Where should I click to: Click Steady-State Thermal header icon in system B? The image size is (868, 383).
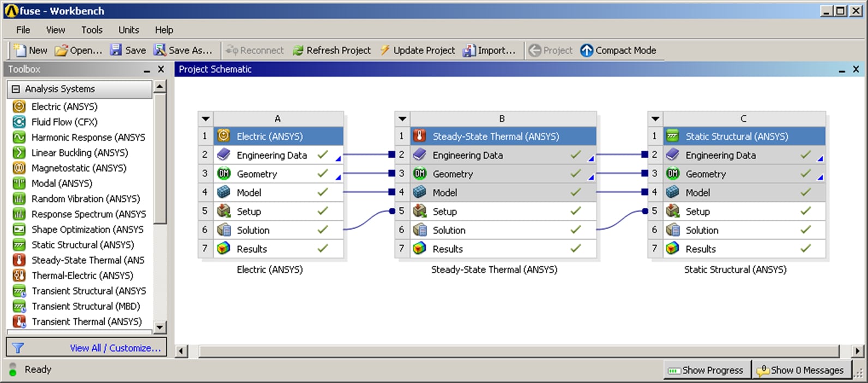419,136
